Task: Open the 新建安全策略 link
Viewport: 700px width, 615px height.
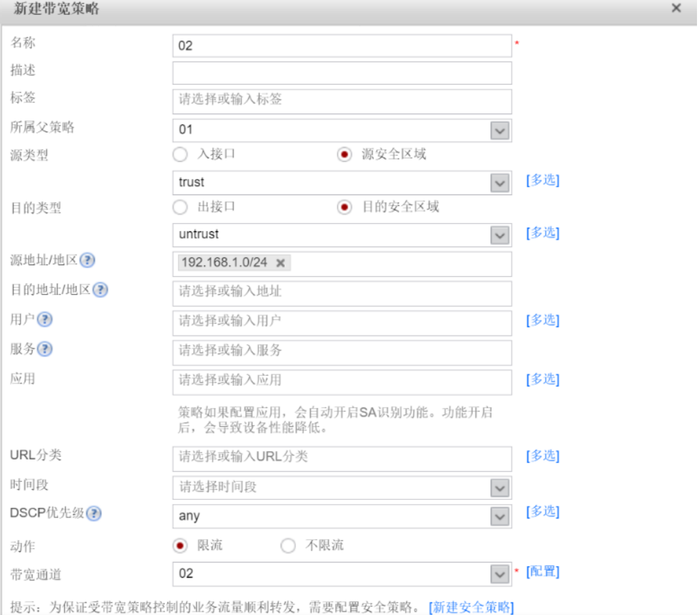Action: tap(472, 607)
